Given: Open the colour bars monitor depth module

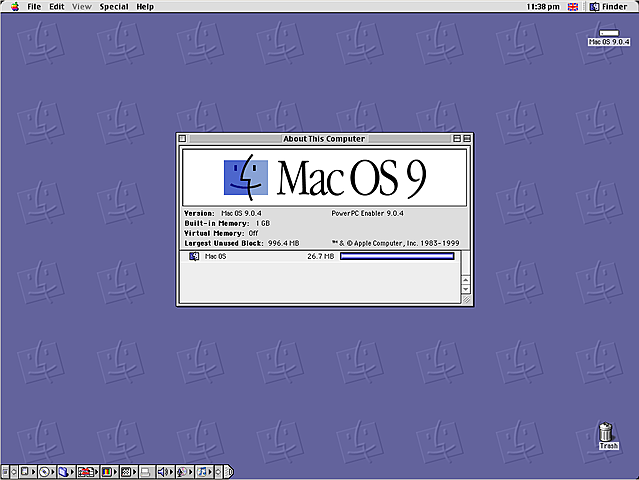Looking at the screenshot, I should [x=109, y=472].
